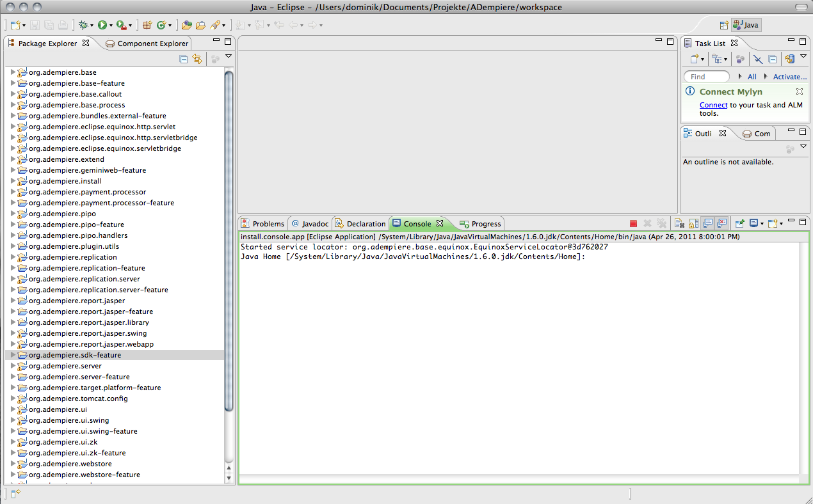Click the Console horizontal scrollbar
This screenshot has height=504, width=813.
pos(519,478)
